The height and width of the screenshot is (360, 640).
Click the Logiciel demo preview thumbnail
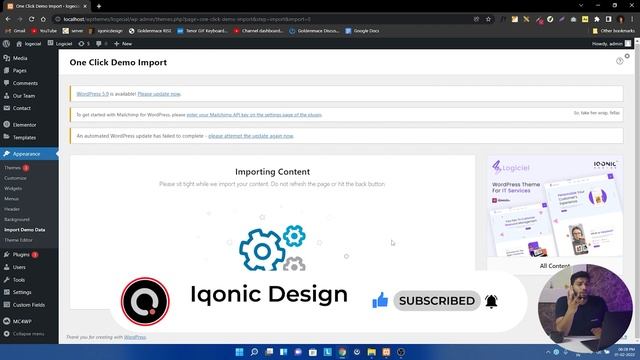(555, 207)
